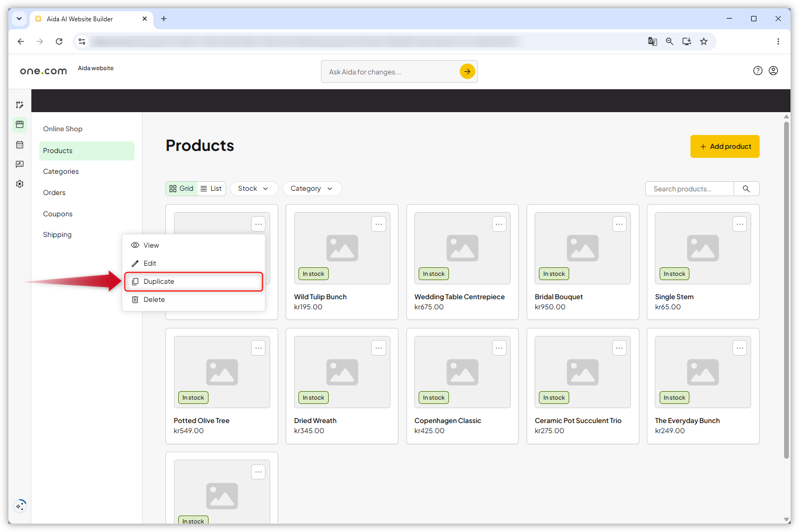Image resolution: width=799 pixels, height=532 pixels.
Task: Click the page vertical scrollbar
Action: [786, 290]
